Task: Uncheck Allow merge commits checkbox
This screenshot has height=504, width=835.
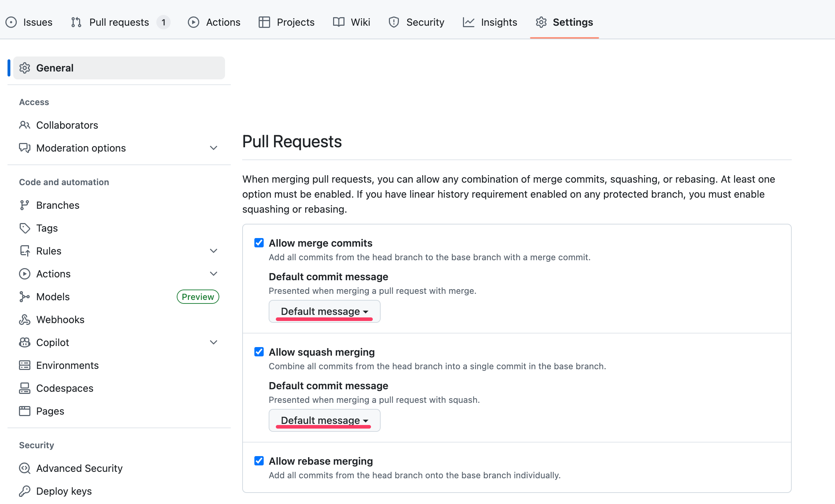Action: pyautogui.click(x=259, y=243)
